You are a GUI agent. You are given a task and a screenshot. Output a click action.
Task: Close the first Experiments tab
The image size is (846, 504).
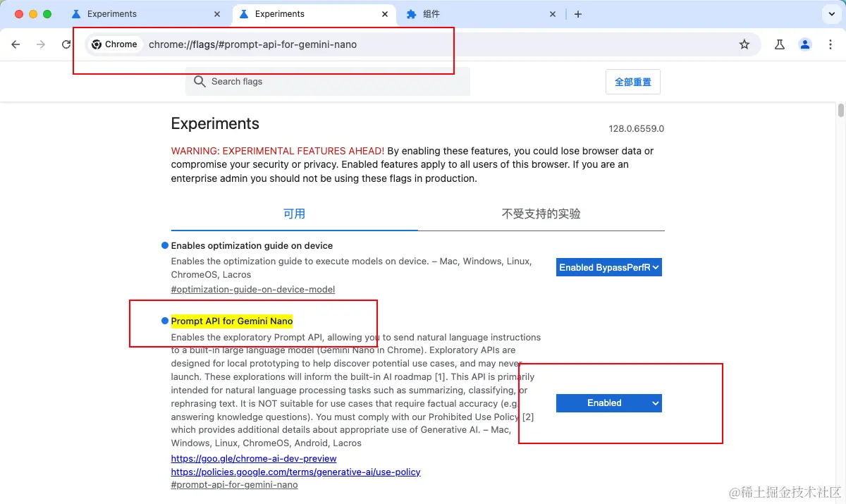(218, 14)
